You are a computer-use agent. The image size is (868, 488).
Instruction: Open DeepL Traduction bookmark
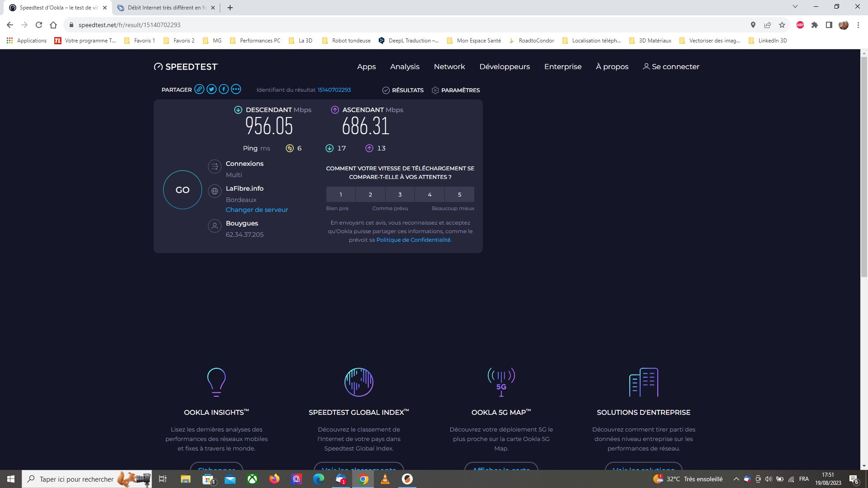(409, 41)
